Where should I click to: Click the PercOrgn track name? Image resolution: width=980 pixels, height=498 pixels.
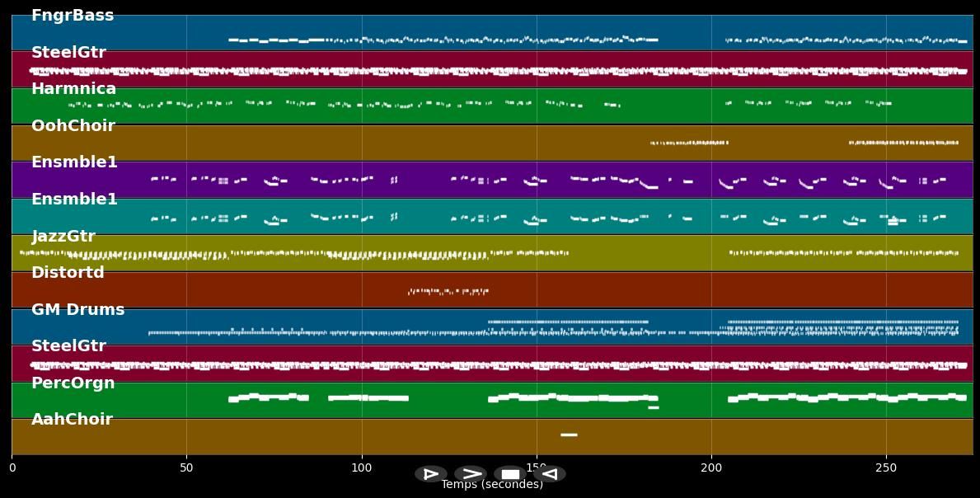pyautogui.click(x=73, y=383)
